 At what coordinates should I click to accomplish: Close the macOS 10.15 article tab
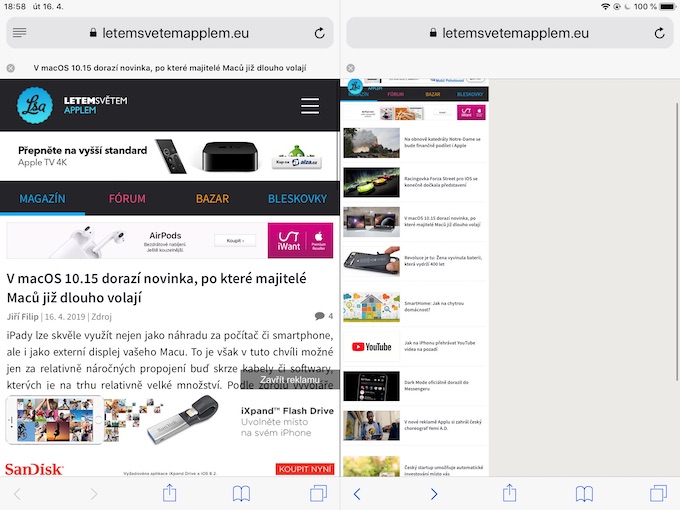click(11, 68)
